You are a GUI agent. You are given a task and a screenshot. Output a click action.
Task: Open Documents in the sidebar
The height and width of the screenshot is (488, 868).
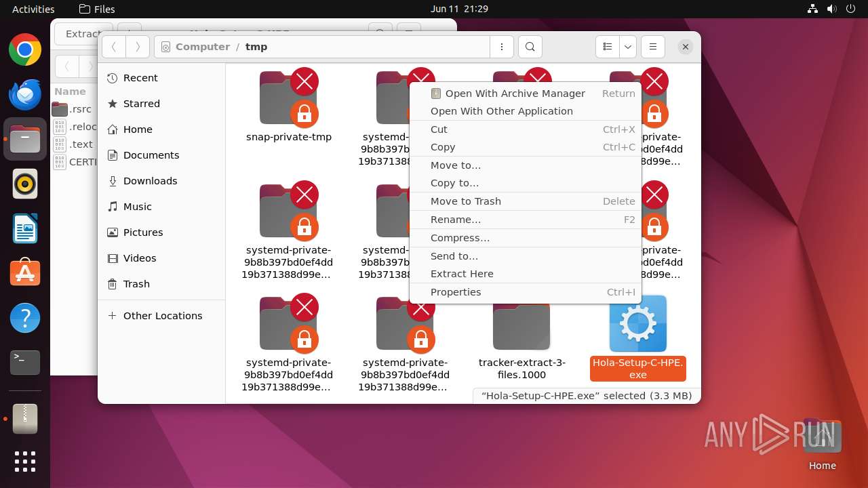click(x=161, y=155)
